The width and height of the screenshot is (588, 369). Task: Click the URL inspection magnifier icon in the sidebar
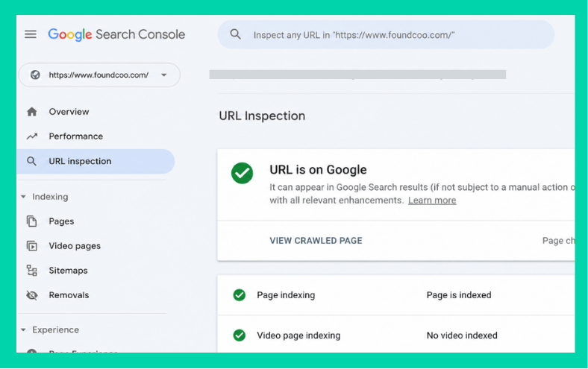pos(31,162)
